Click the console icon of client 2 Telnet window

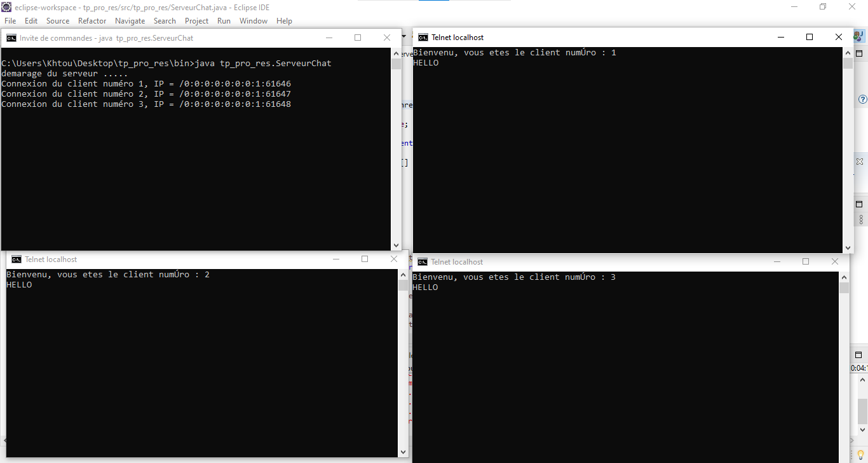click(x=17, y=259)
